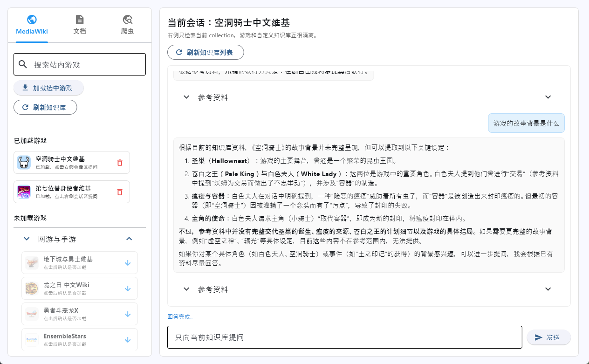The image size is (589, 364).
Task: Click the 发送 send button
Action: coord(548,337)
